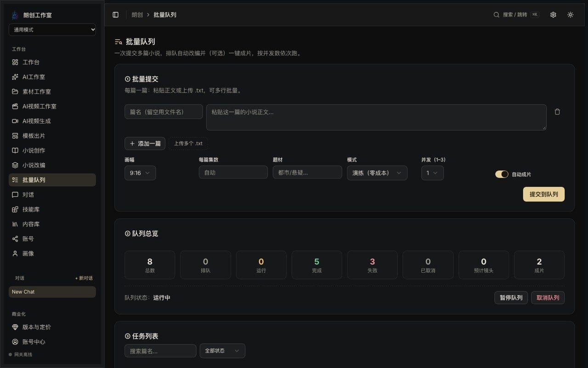Open the 画幅 9:16 dropdown
The image size is (588, 368).
tap(140, 173)
